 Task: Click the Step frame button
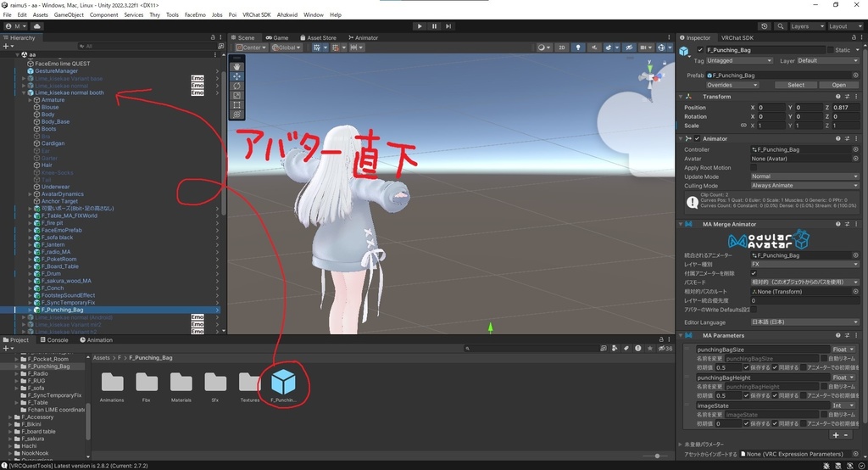[x=448, y=26]
